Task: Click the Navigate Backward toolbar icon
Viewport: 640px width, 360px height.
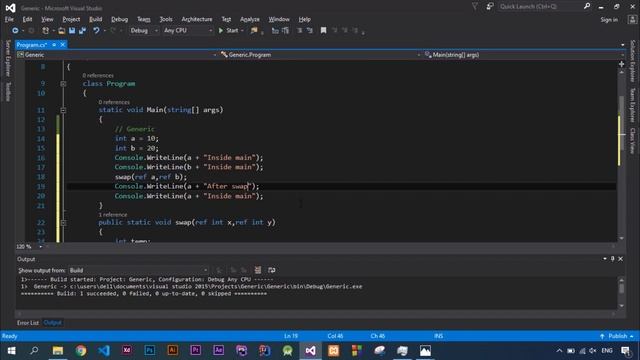Action: coord(15,31)
